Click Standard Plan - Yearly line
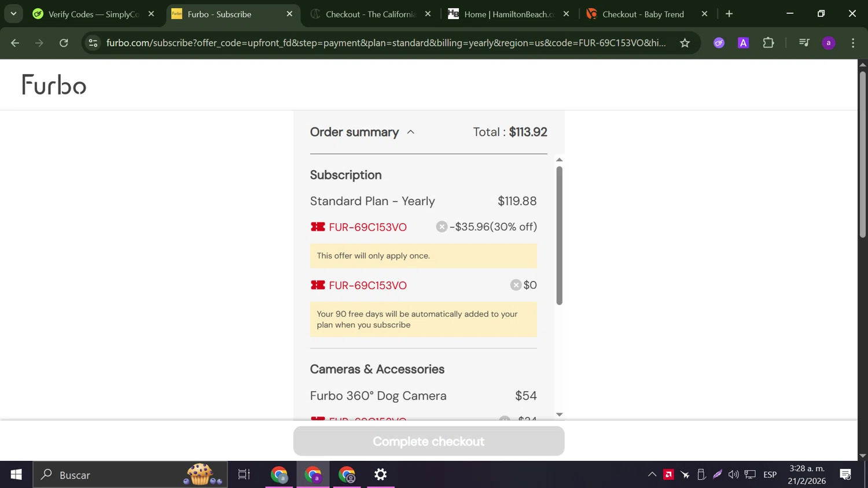 point(424,201)
